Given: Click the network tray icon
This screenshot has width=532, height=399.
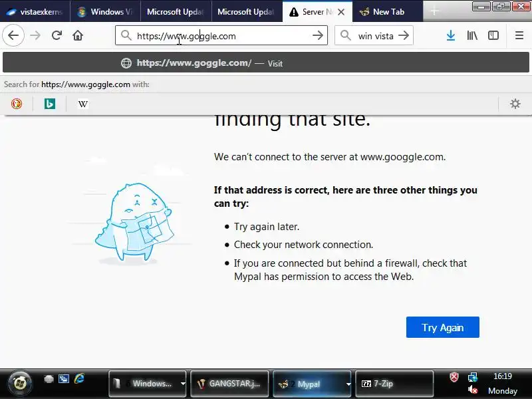Looking at the screenshot, I should [473, 377].
